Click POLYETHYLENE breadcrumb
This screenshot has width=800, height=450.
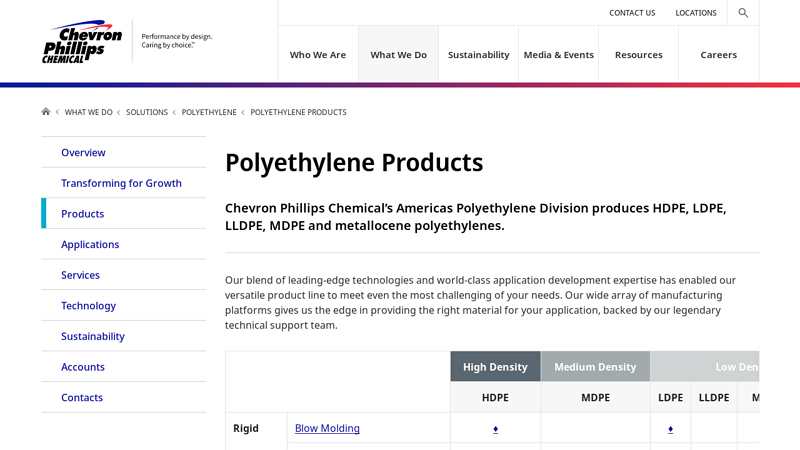[209, 112]
